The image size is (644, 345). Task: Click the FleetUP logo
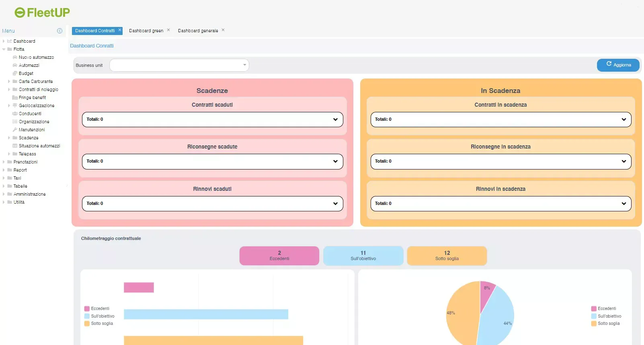42,13
